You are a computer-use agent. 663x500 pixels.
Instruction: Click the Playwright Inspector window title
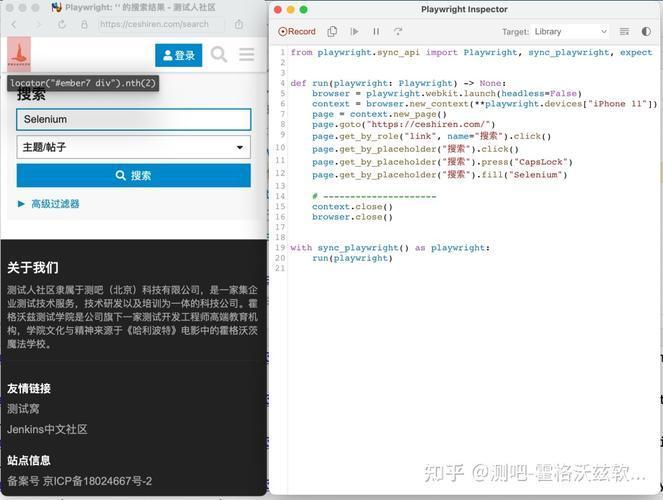(464, 9)
